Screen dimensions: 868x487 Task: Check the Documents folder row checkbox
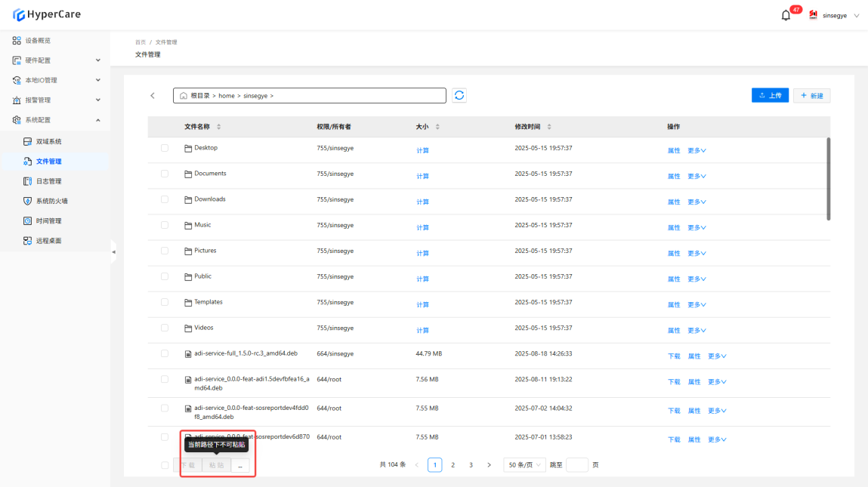[165, 174]
